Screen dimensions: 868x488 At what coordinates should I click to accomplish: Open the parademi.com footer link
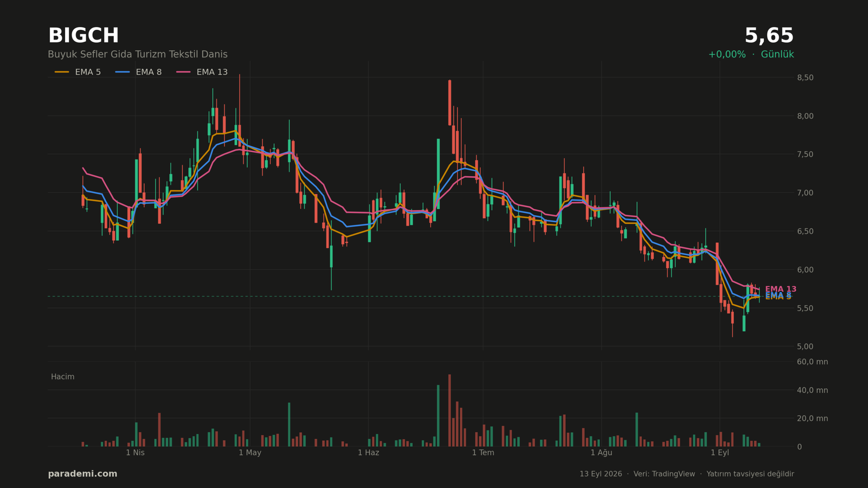82,474
